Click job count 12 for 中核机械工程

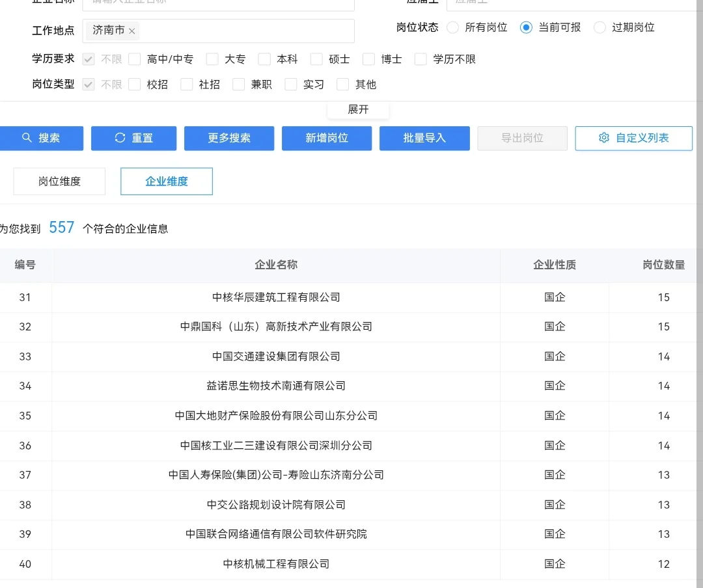(x=663, y=564)
